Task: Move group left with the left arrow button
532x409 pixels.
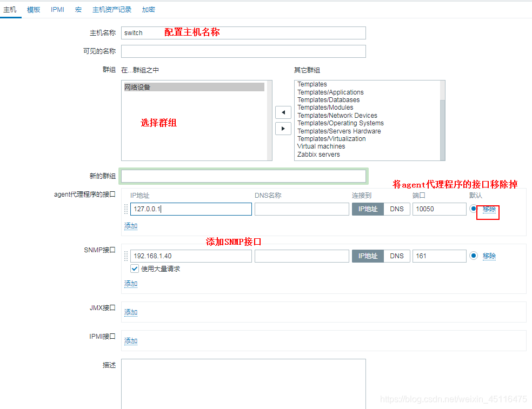Action: [x=283, y=112]
